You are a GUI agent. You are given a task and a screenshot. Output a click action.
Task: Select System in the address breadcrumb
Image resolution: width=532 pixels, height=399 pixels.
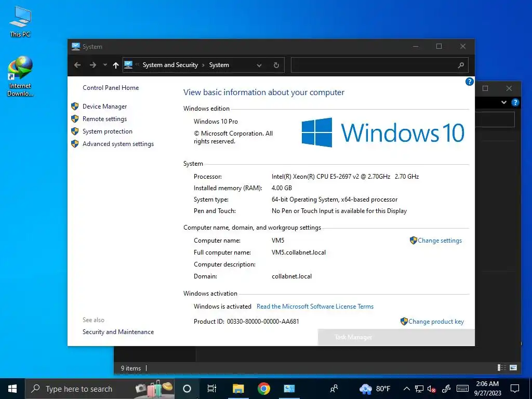coord(219,65)
